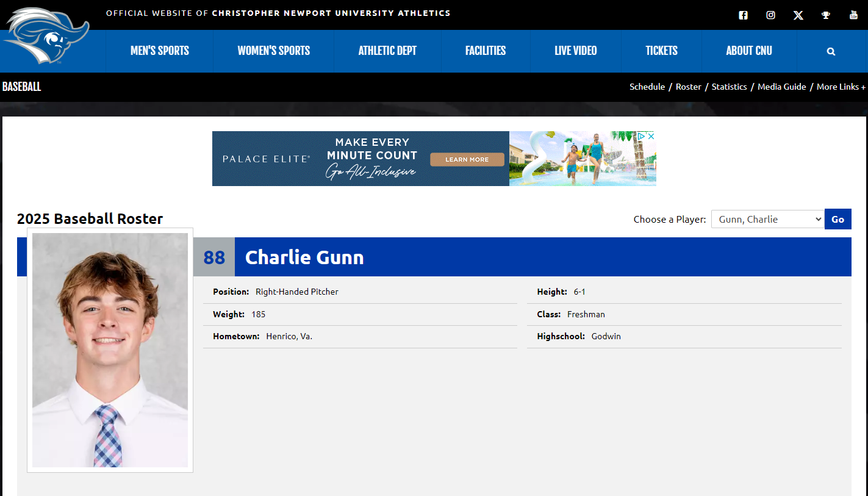Close the Palace Elite advertisement

pyautogui.click(x=651, y=136)
